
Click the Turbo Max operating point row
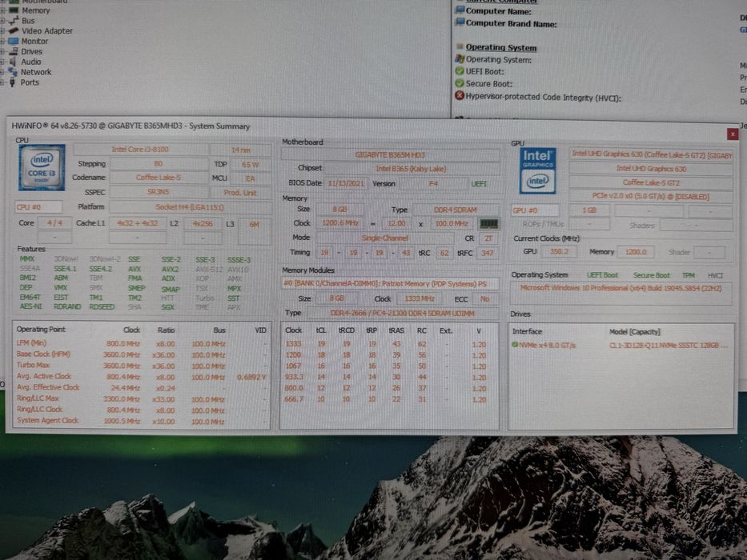pos(142,366)
